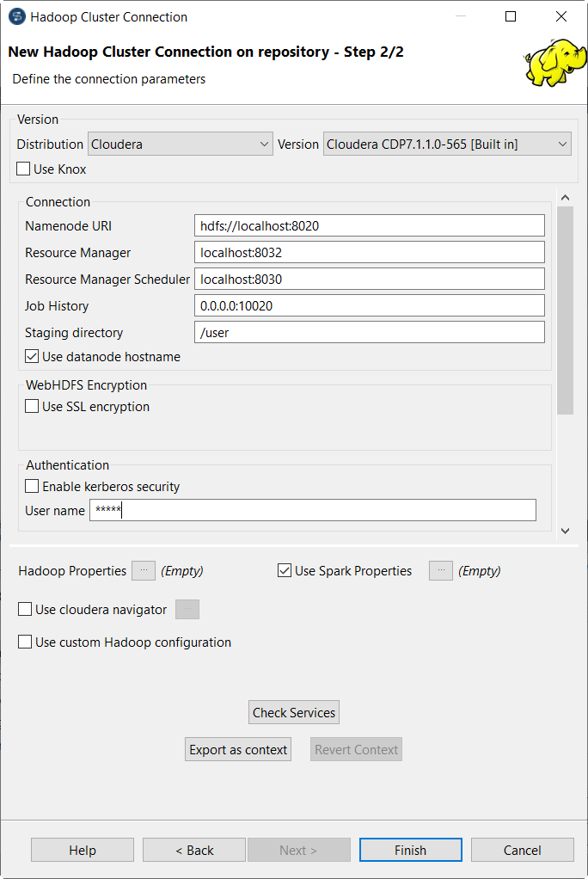Export the connection as context
The image size is (588, 879).
pyautogui.click(x=237, y=749)
